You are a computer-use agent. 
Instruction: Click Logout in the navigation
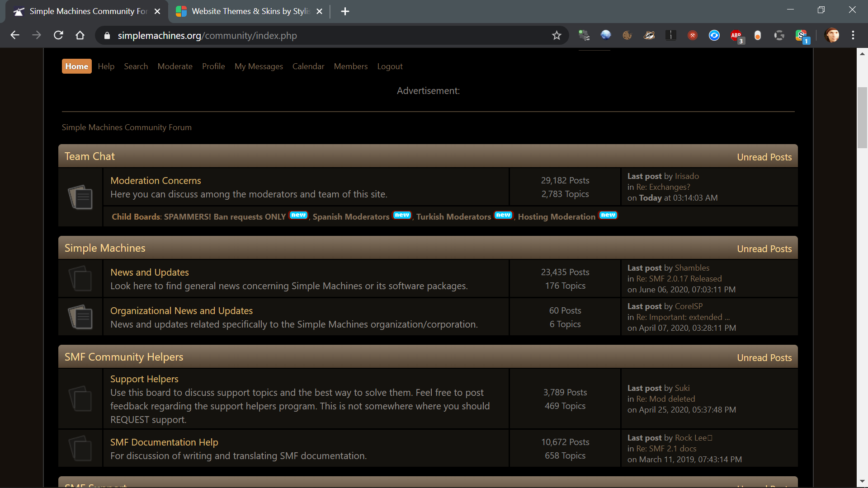point(390,66)
